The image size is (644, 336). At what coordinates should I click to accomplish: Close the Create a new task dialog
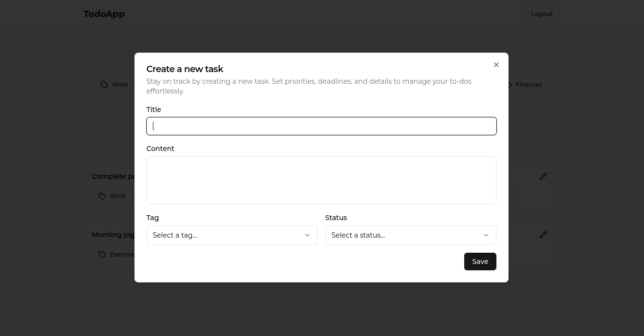(x=496, y=65)
